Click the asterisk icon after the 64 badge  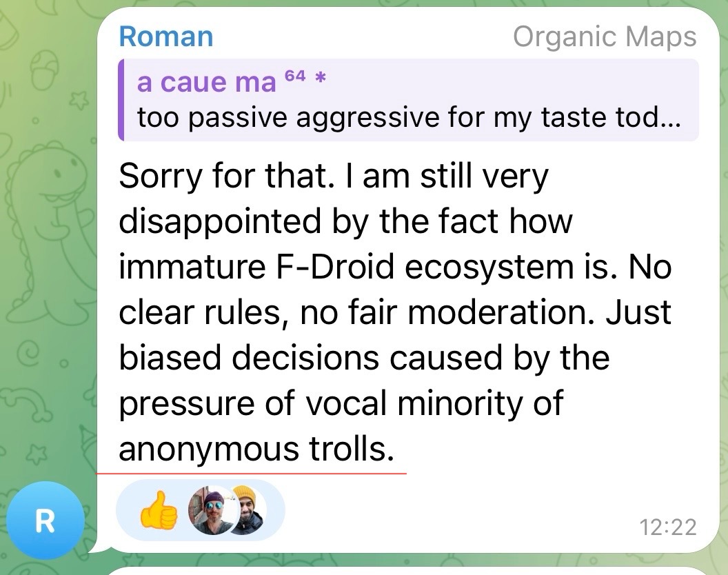click(x=321, y=77)
